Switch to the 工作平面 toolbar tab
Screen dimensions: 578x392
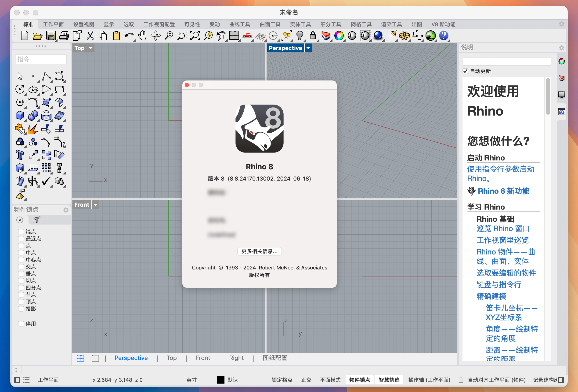[53, 24]
